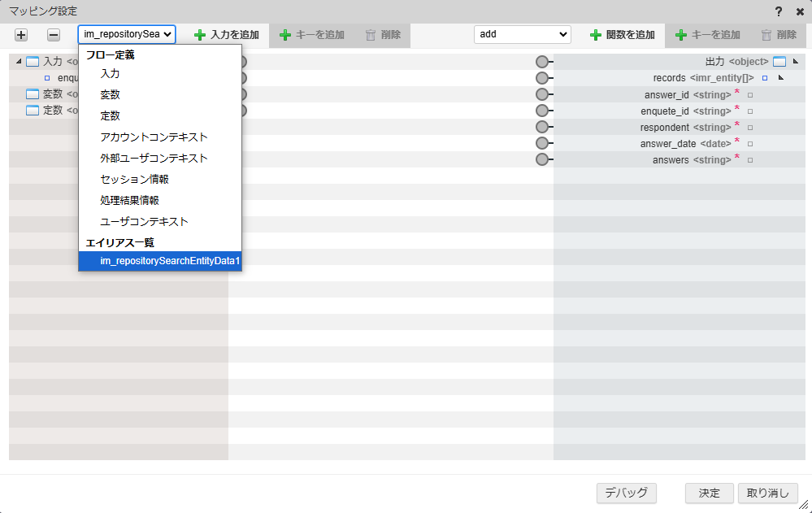Click the connector node beside respondent
Image resolution: width=812 pixels, height=513 pixels.
543,127
